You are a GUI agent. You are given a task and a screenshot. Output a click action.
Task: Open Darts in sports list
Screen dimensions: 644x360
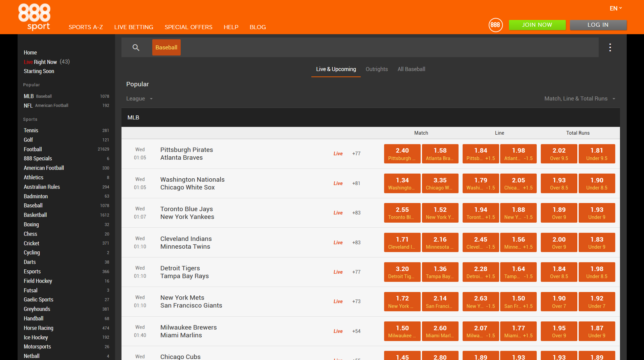tap(66, 262)
